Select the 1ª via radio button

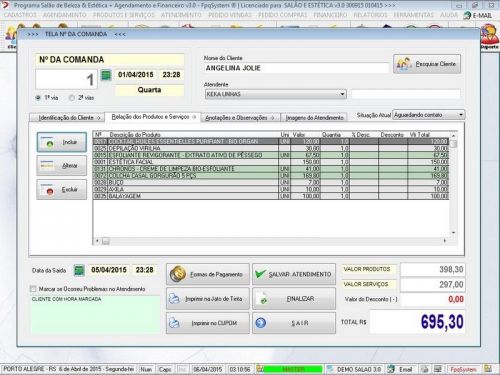point(38,98)
